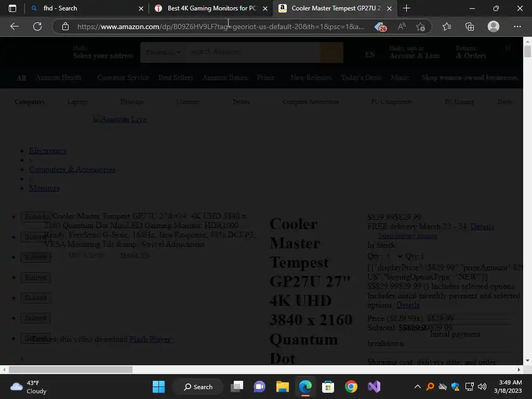Follow the Amazon Live link
Screen dimensions: 532x399
point(120,119)
